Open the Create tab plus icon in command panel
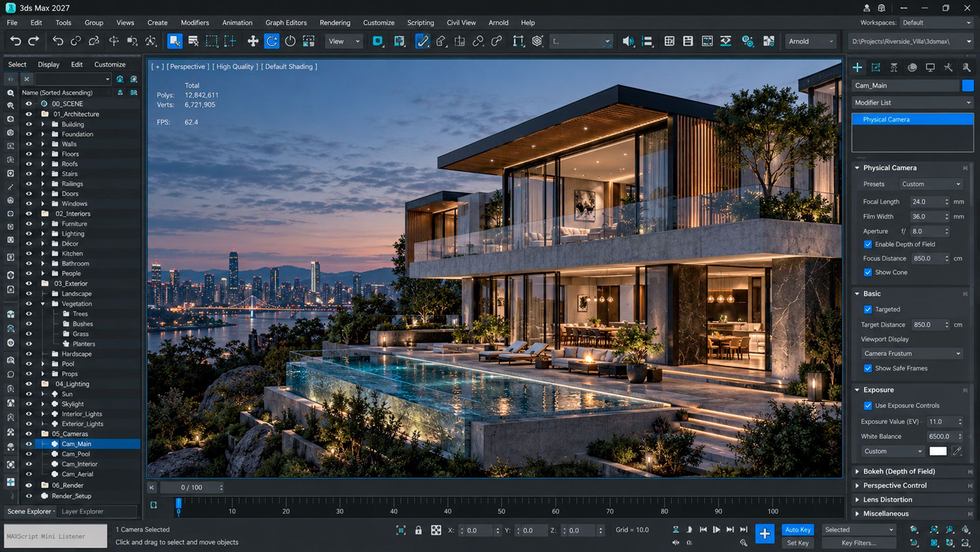Screen dimensions: 980x552 point(857,67)
